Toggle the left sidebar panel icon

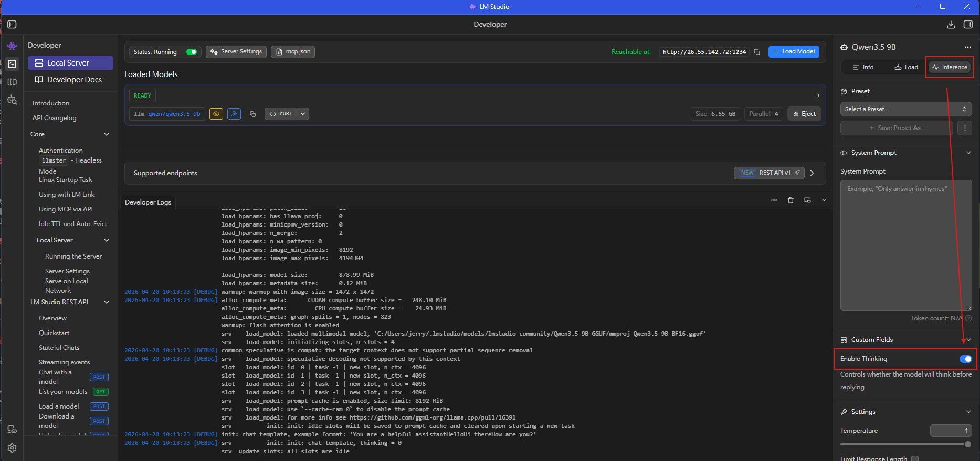click(x=12, y=24)
